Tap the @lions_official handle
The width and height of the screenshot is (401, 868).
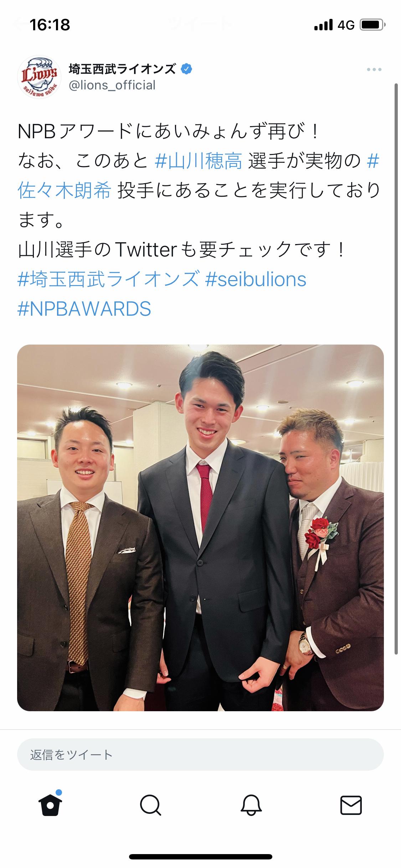click(112, 86)
